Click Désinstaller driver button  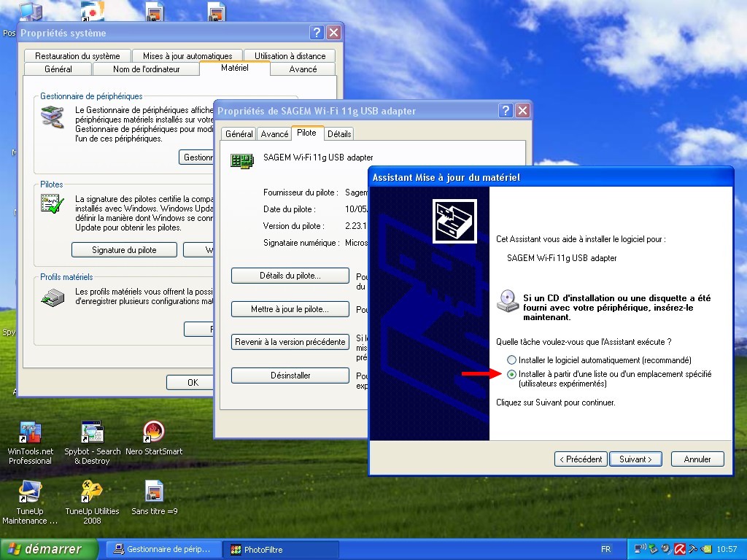(x=290, y=376)
